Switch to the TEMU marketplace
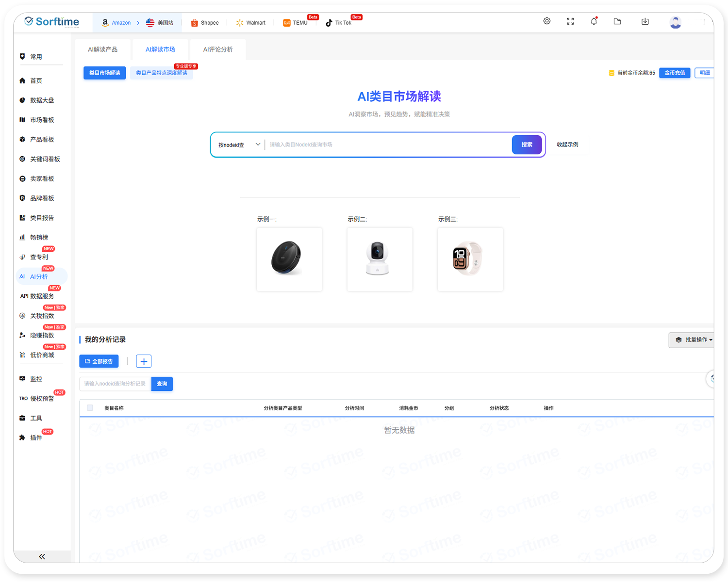 296,22
